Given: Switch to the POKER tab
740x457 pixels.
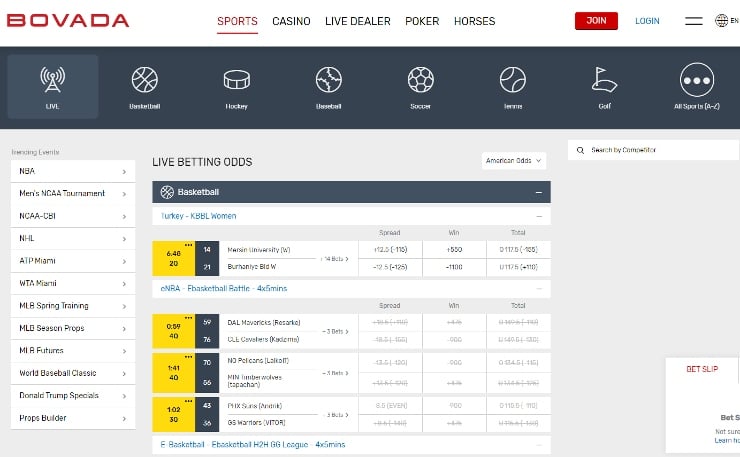Looking at the screenshot, I should (x=422, y=21).
